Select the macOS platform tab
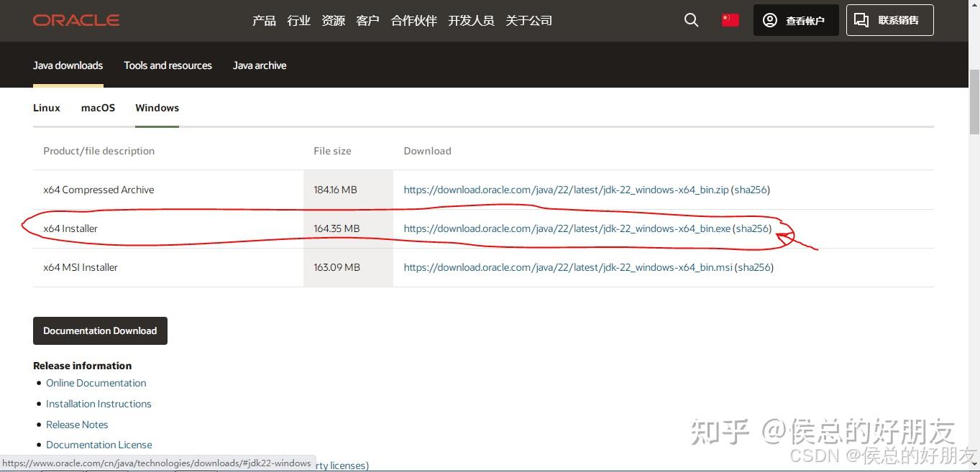Screen dimensions: 980x472 pyautogui.click(x=98, y=108)
